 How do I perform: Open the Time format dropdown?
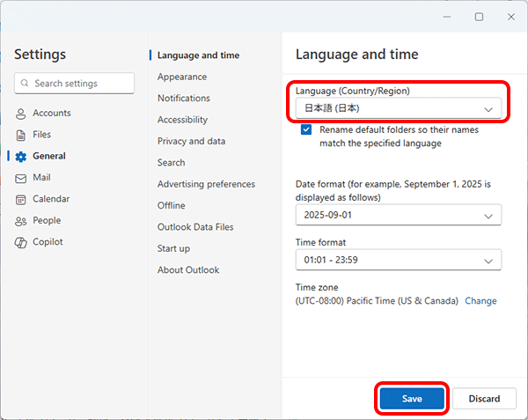(398, 260)
